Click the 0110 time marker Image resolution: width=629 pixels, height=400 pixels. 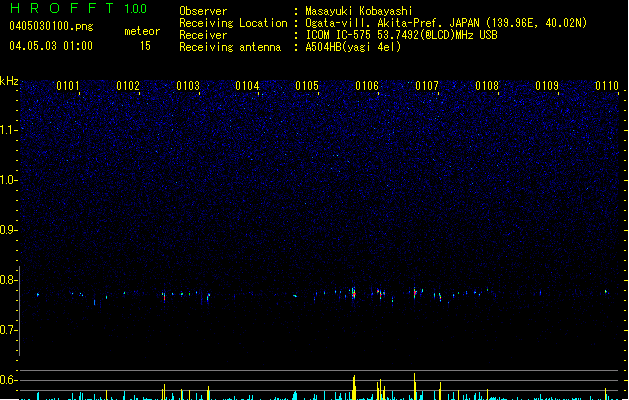pyautogui.click(x=607, y=86)
